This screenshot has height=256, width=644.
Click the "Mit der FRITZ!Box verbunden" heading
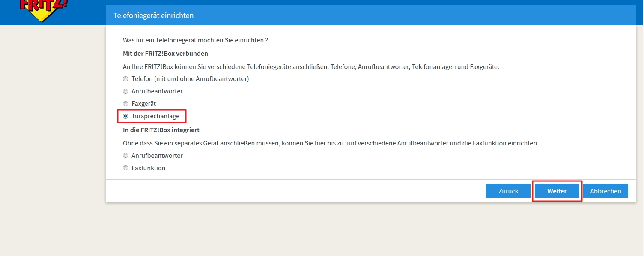coord(165,54)
